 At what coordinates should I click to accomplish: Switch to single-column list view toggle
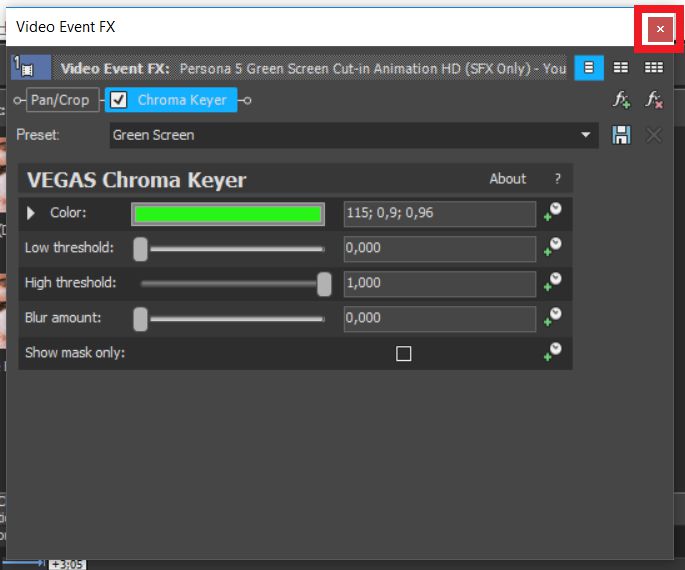click(x=588, y=68)
